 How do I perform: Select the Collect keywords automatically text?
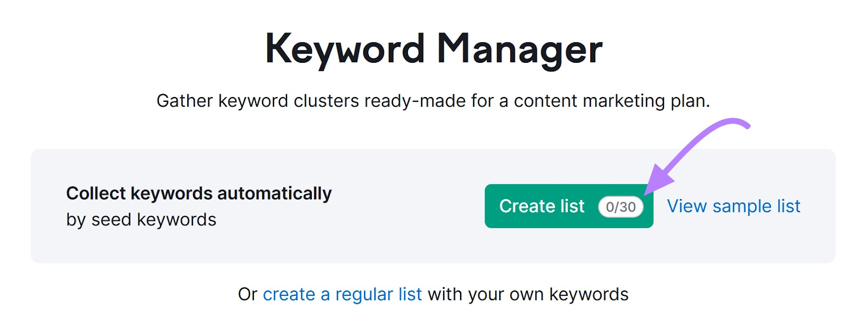(199, 193)
